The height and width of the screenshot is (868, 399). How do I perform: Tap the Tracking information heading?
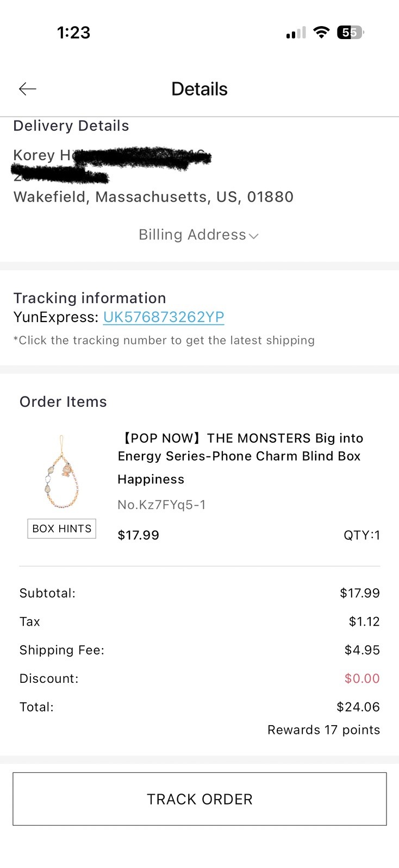coord(90,298)
